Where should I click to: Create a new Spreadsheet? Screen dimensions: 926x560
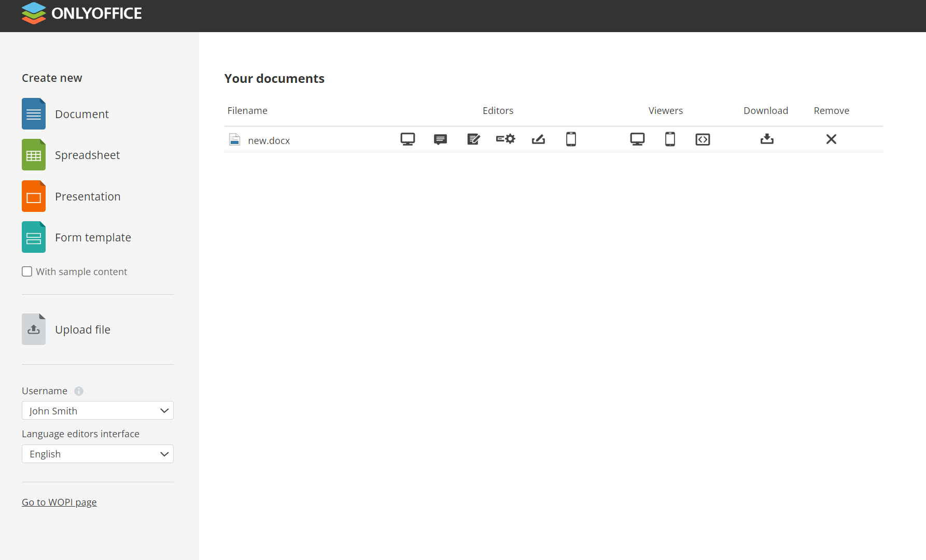tap(87, 154)
